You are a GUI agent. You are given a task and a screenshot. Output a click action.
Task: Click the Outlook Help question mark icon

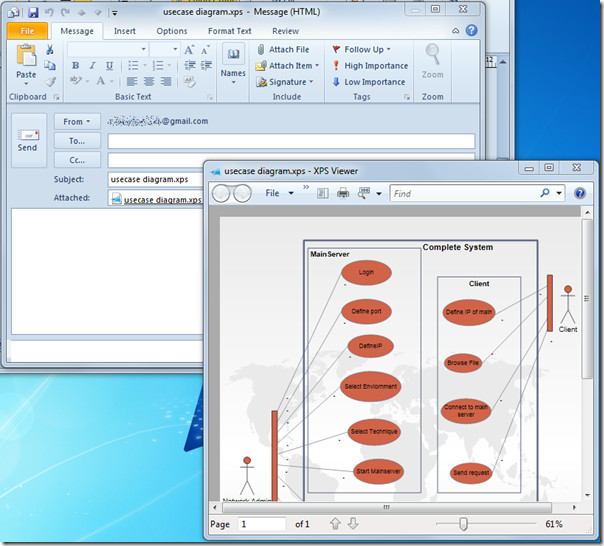point(471,30)
